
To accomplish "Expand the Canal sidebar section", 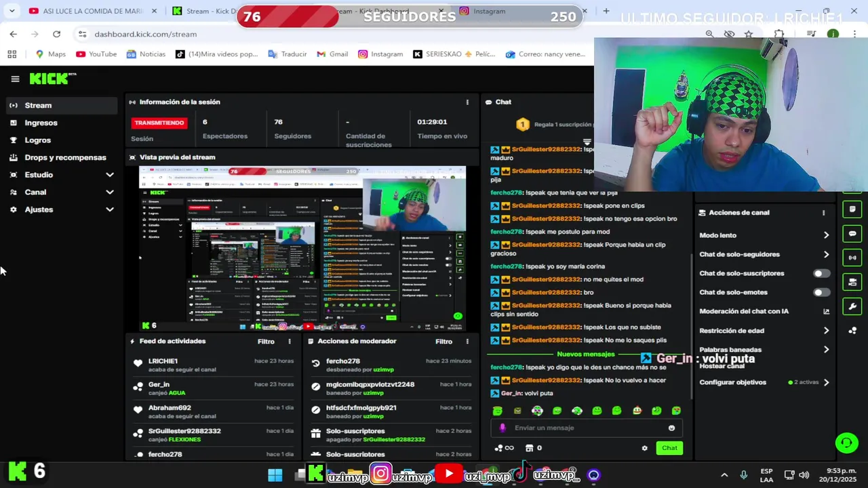I will pos(109,192).
